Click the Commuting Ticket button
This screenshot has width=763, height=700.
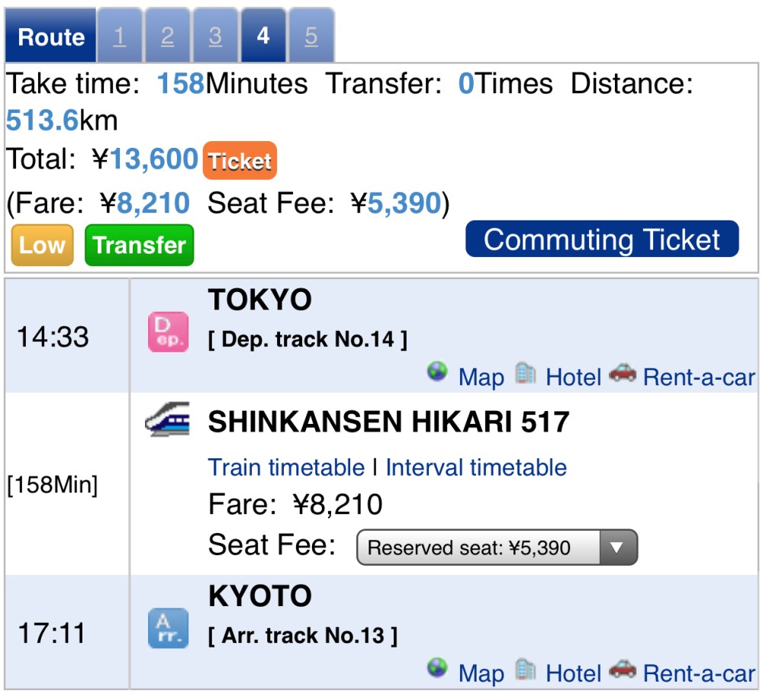(x=602, y=239)
